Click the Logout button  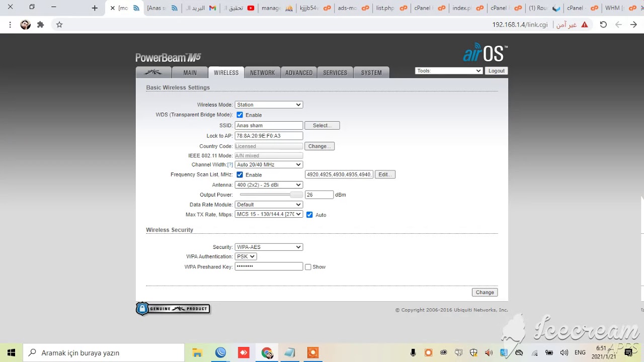(496, 71)
